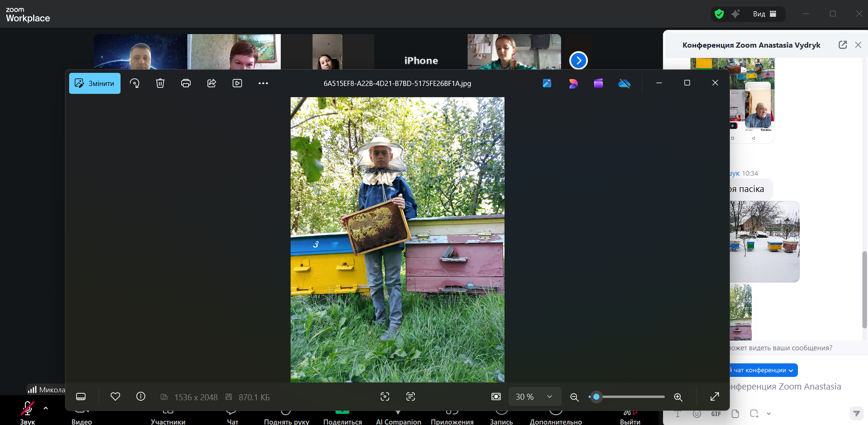Open the 30 % zoom level dropdown
Viewport: 868px width, 425px height.
tap(535, 397)
